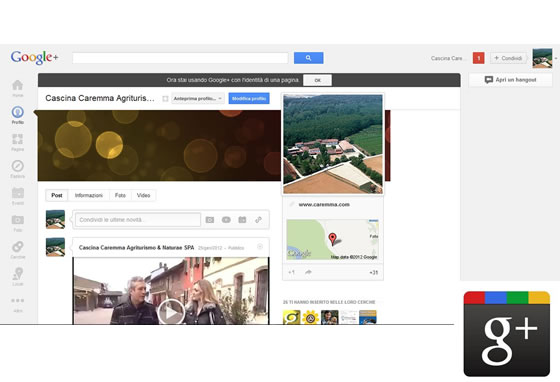The image size is (560, 382).
Task: Click the +1 button under the map
Action: tap(291, 272)
